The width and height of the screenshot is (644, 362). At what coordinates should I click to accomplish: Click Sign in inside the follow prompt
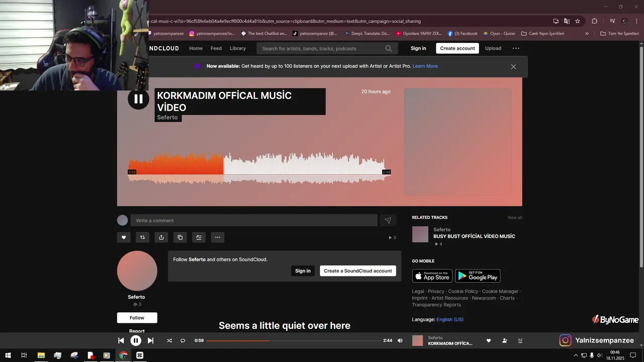(303, 270)
